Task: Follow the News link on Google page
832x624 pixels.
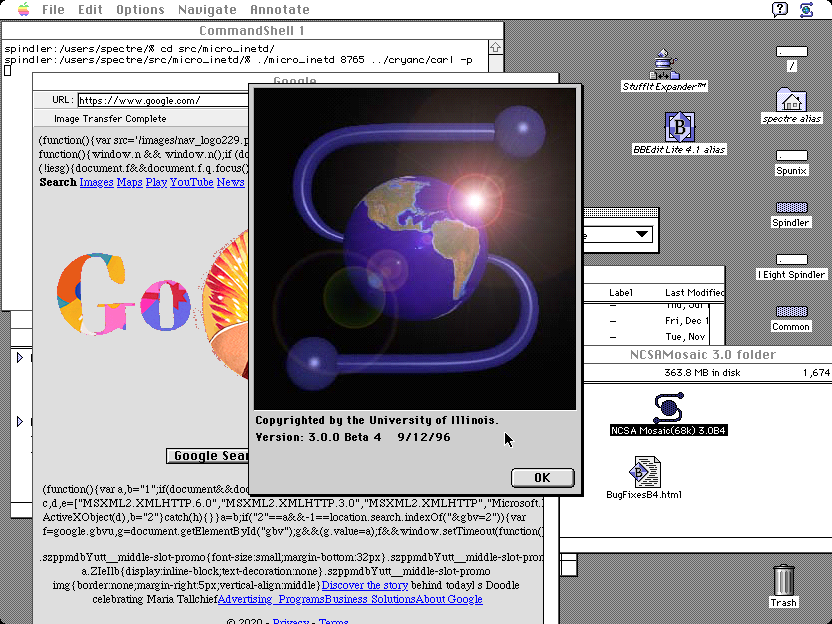Action: (230, 182)
